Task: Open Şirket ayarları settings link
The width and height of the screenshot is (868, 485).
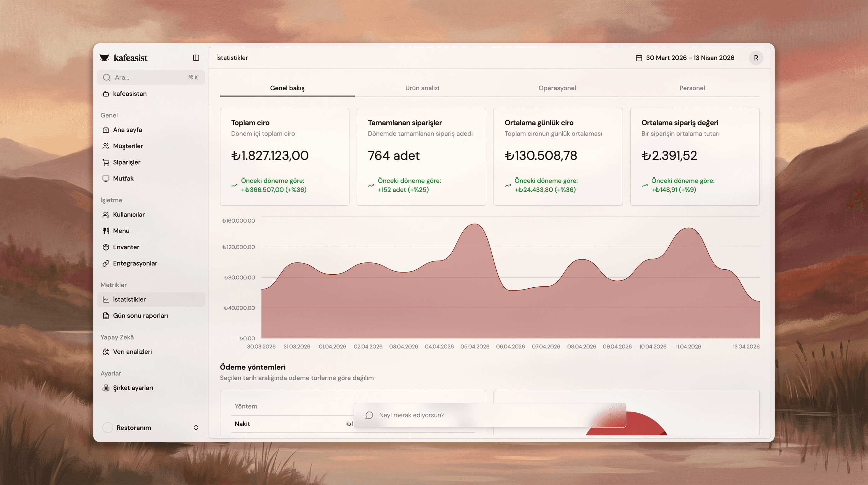Action: [x=133, y=388]
